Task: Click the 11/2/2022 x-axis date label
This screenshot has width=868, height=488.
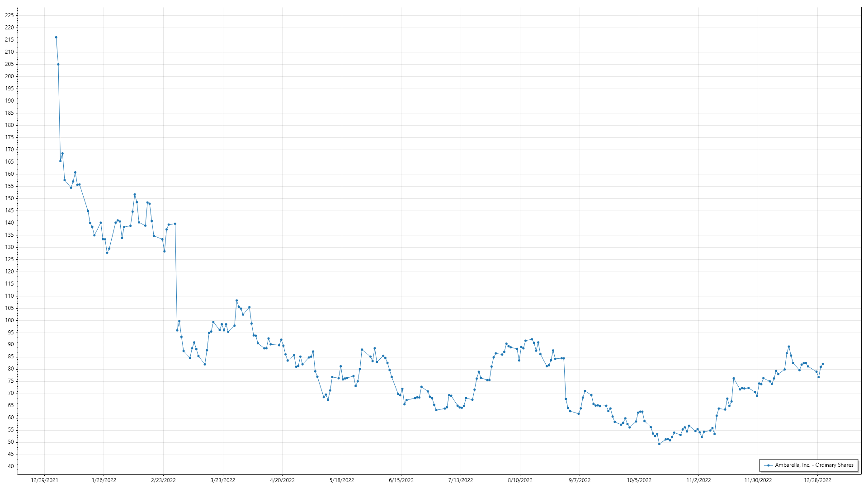Action: (x=698, y=480)
